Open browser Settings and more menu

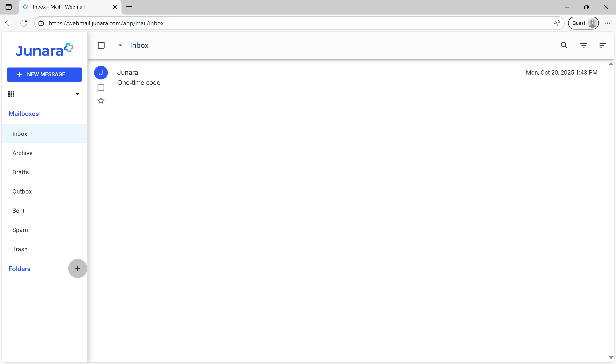pos(607,23)
